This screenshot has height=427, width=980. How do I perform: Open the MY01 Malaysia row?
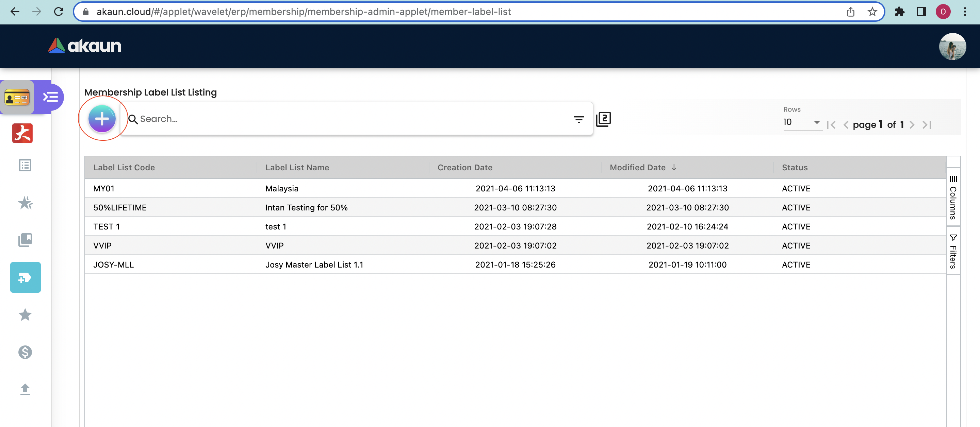pyautogui.click(x=281, y=189)
